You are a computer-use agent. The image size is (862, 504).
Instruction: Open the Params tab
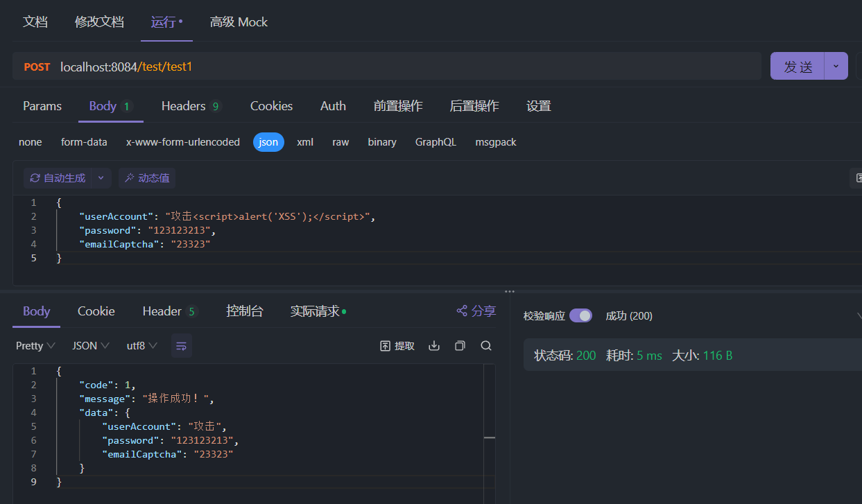[x=42, y=106]
